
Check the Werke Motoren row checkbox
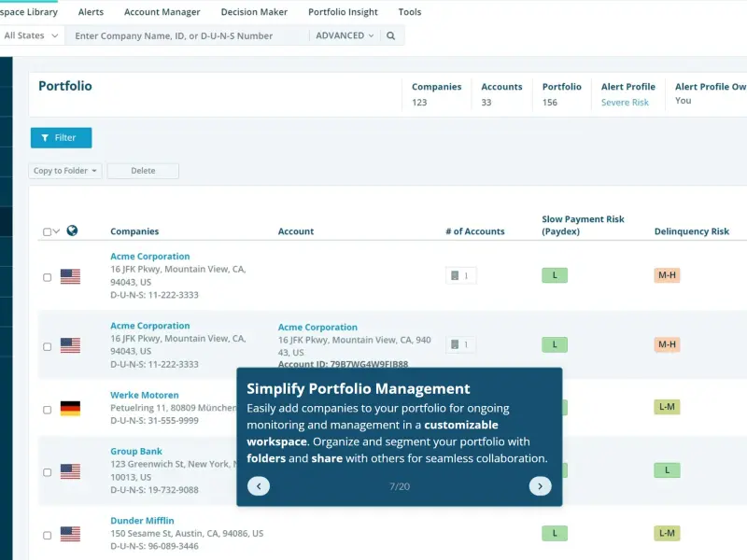(48, 410)
